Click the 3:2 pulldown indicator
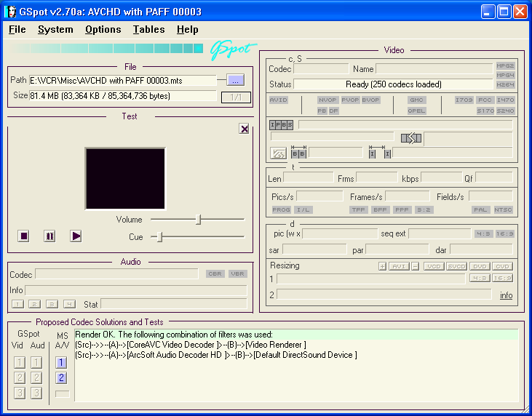 tap(424, 210)
